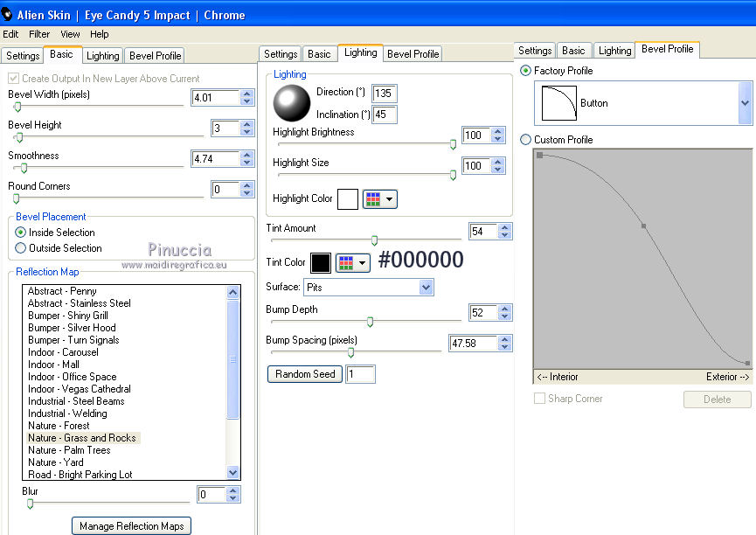756x535 pixels.
Task: Click the Alien Skin logo in title bar
Action: click(x=6, y=15)
